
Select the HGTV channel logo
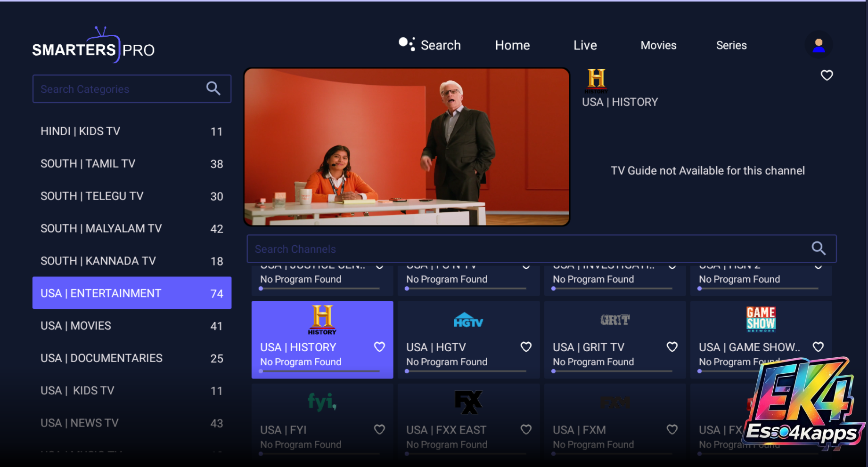coord(468,321)
